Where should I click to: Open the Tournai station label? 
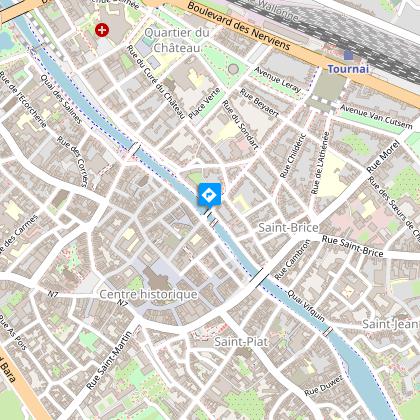point(348,69)
